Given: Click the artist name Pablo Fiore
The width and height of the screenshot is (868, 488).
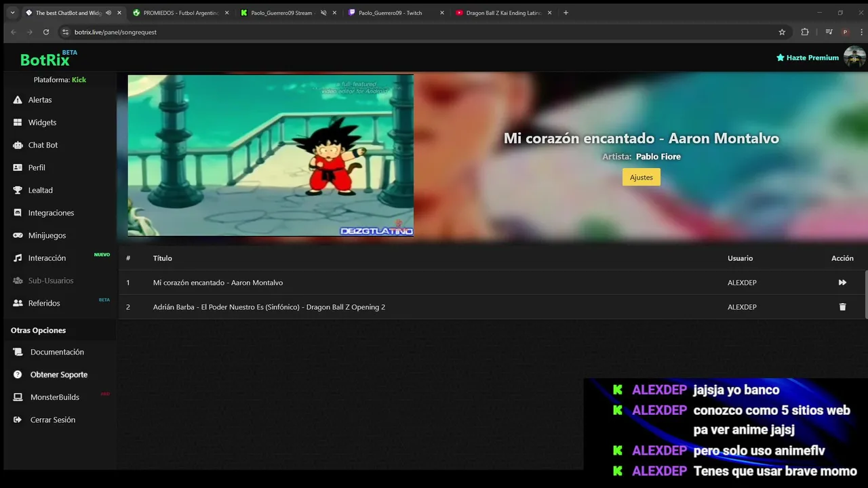Looking at the screenshot, I should pyautogui.click(x=658, y=157).
